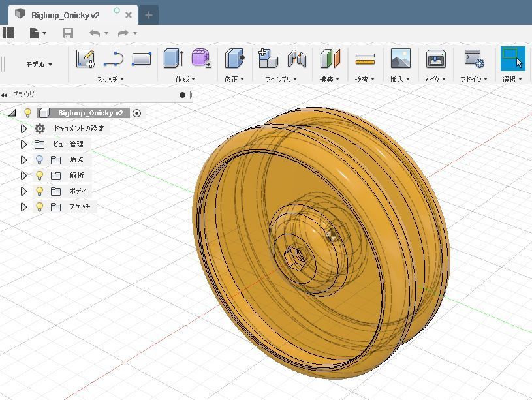Click the new tab plus button

click(149, 15)
